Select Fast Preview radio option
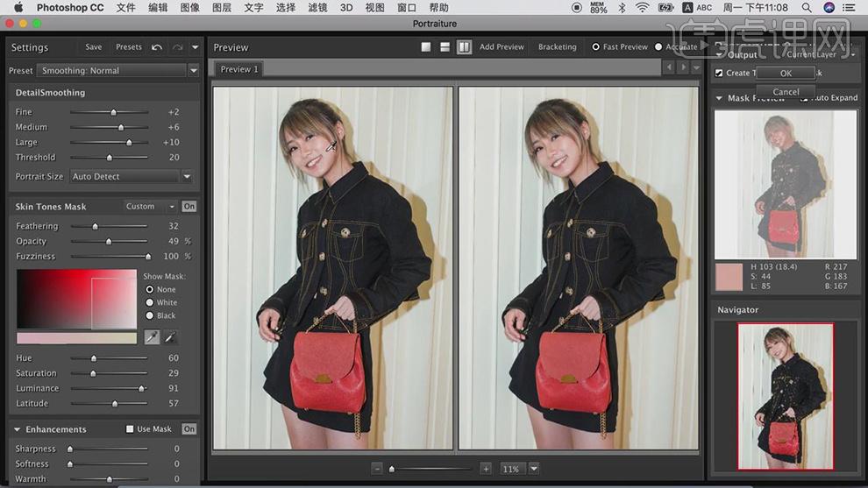The width and height of the screenshot is (868, 488). (595, 47)
